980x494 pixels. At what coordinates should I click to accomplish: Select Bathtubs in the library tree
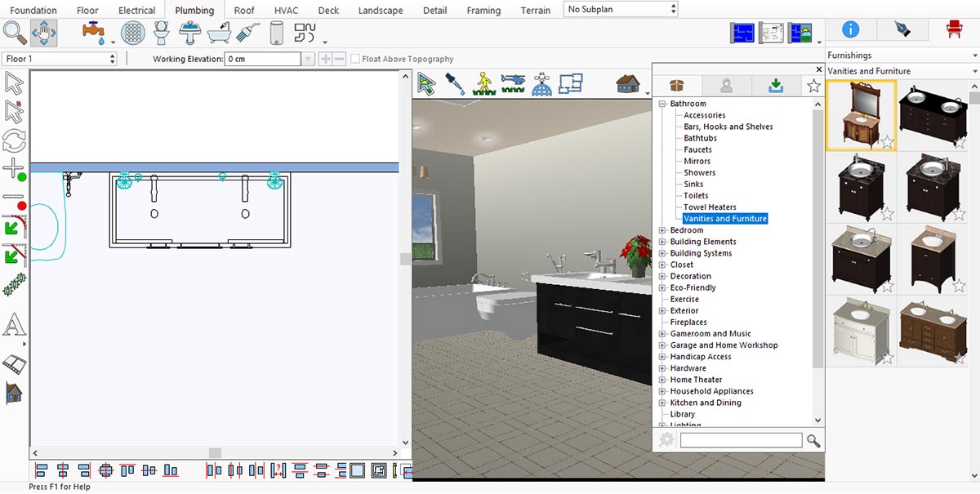pos(701,138)
